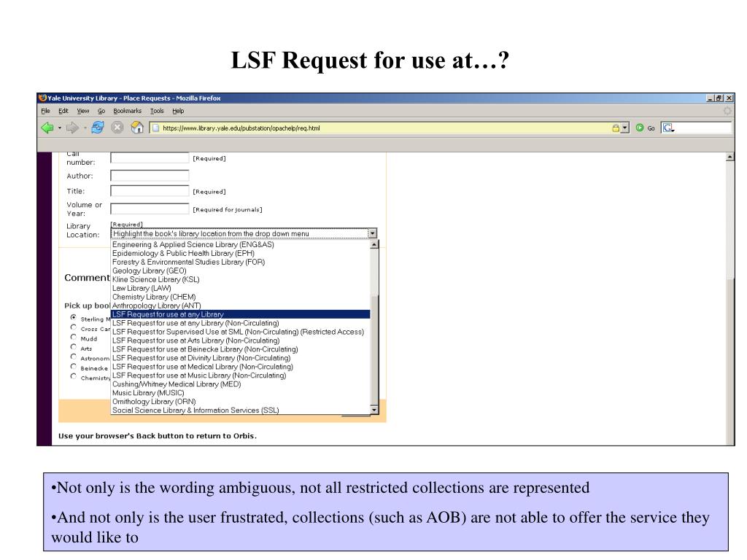This screenshot has height=560, width=747.
Task: Click the green Go icon beside address bar
Action: (640, 128)
